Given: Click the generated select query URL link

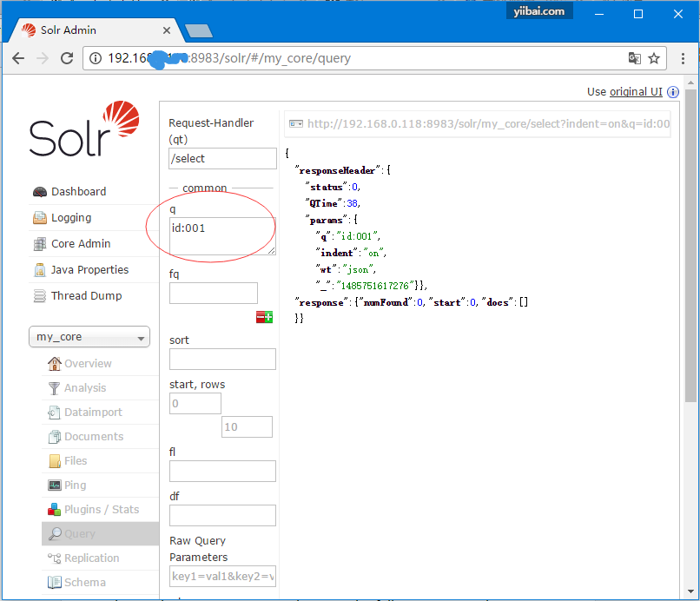Looking at the screenshot, I should pos(487,124).
